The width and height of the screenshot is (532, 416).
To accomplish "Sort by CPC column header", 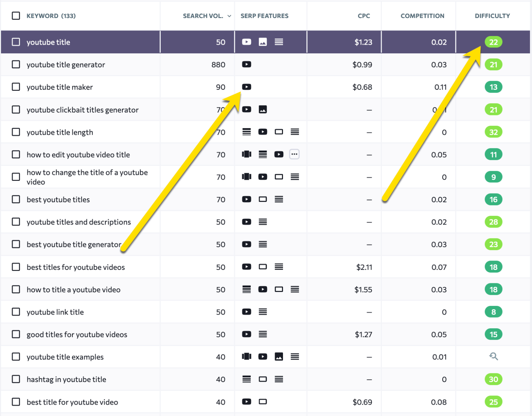I will pyautogui.click(x=364, y=16).
